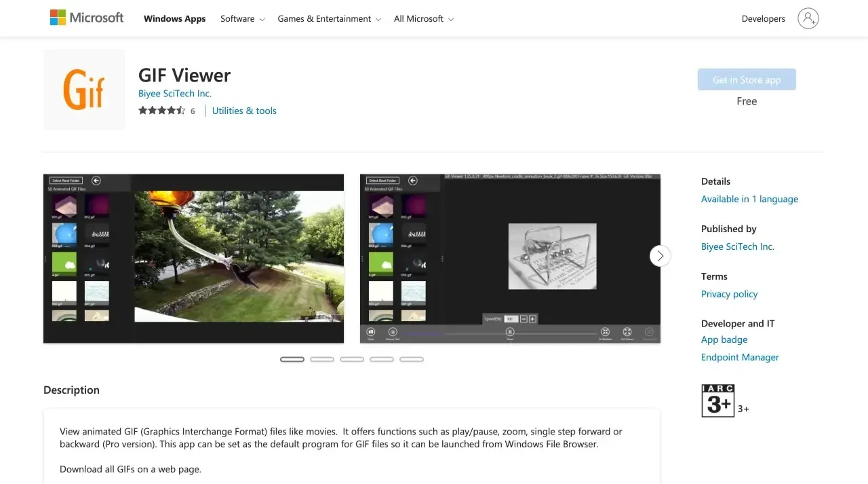Screen dimensions: 868x484
Task: Click the Developer and IT heading
Action: [738, 324]
